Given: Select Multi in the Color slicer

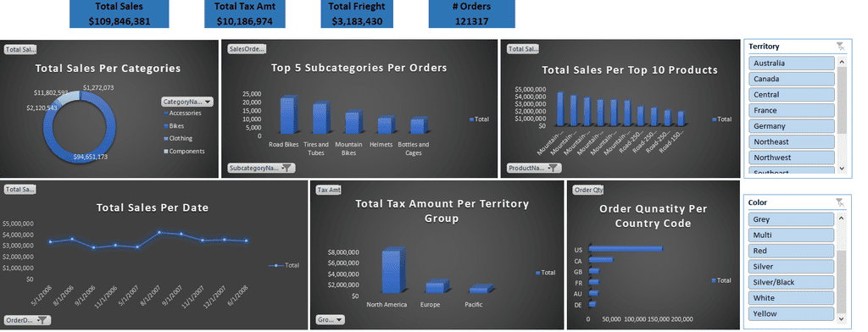Looking at the screenshot, I should point(791,235).
